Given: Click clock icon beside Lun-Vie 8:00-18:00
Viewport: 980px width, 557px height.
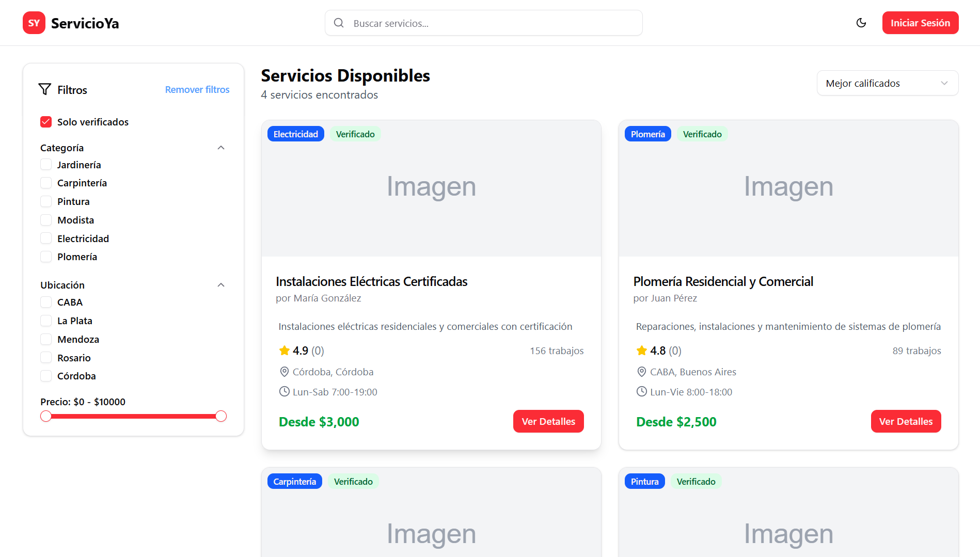Looking at the screenshot, I should coord(642,391).
